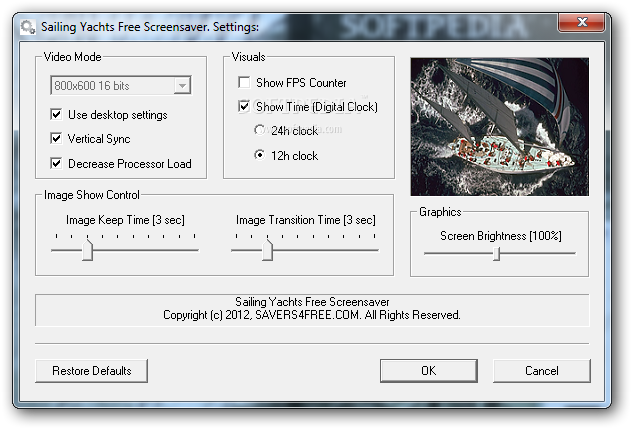Click Restore Defaults button
The image size is (632, 429).
tap(91, 371)
